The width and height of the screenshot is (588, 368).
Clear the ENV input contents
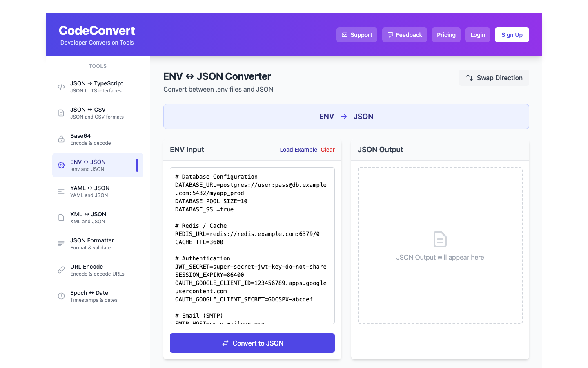tap(327, 150)
